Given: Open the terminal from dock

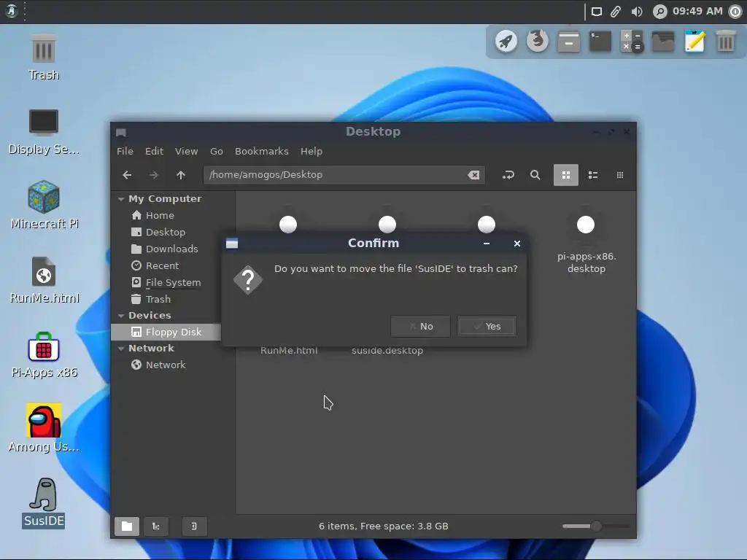Looking at the screenshot, I should pyautogui.click(x=600, y=42).
